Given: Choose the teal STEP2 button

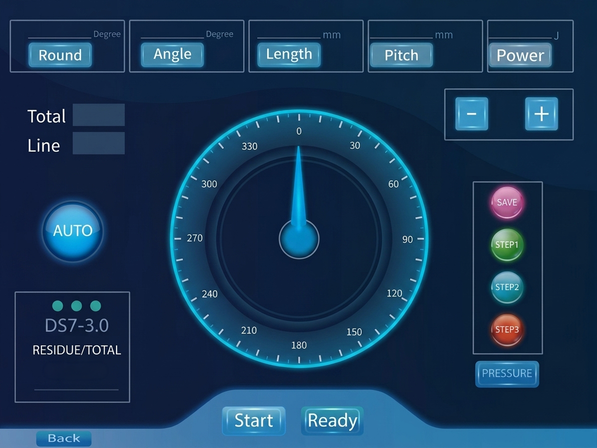Looking at the screenshot, I should pyautogui.click(x=507, y=287).
